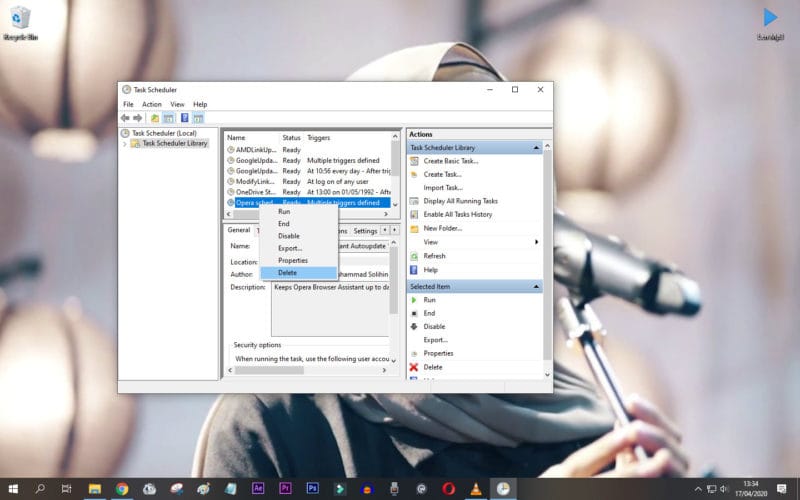Open Adobe After Effects from the taskbar
The height and width of the screenshot is (500, 800).
[x=258, y=489]
